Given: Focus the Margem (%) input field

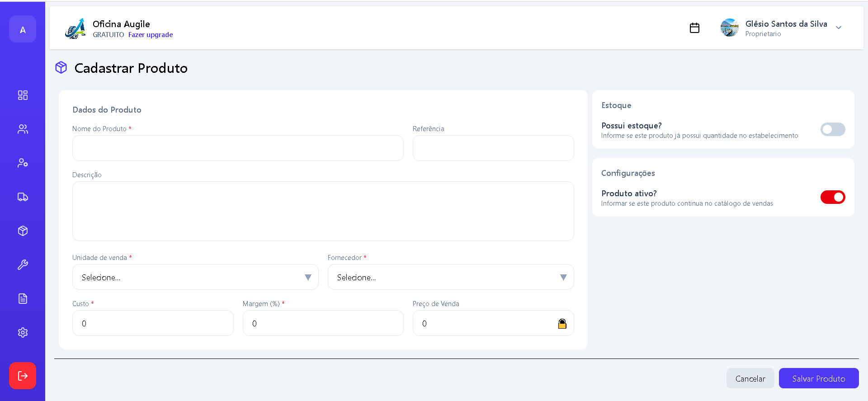Looking at the screenshot, I should [323, 323].
